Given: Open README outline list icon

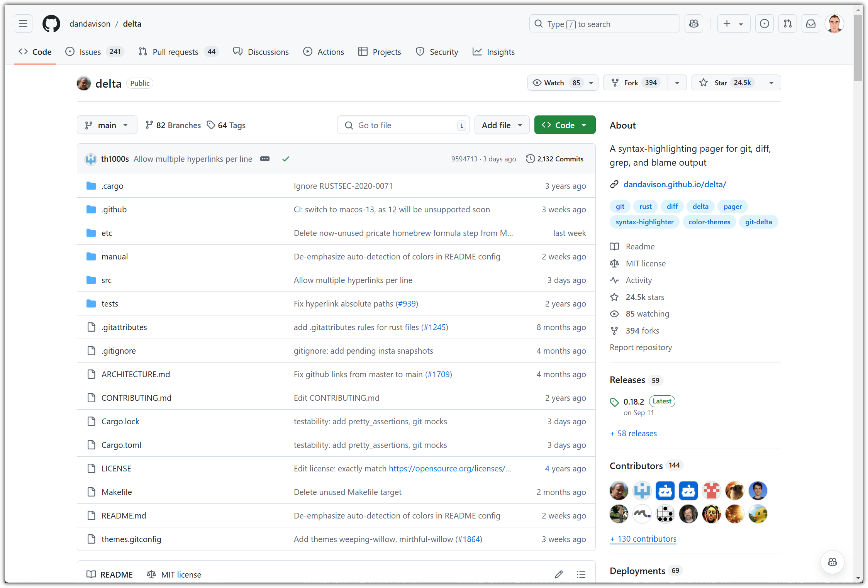Looking at the screenshot, I should pos(581,574).
